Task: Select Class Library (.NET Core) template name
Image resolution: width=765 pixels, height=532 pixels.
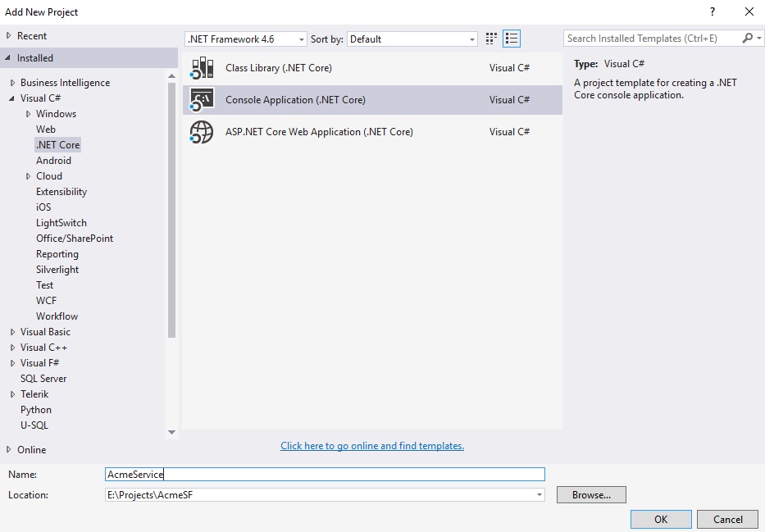Action: [279, 68]
